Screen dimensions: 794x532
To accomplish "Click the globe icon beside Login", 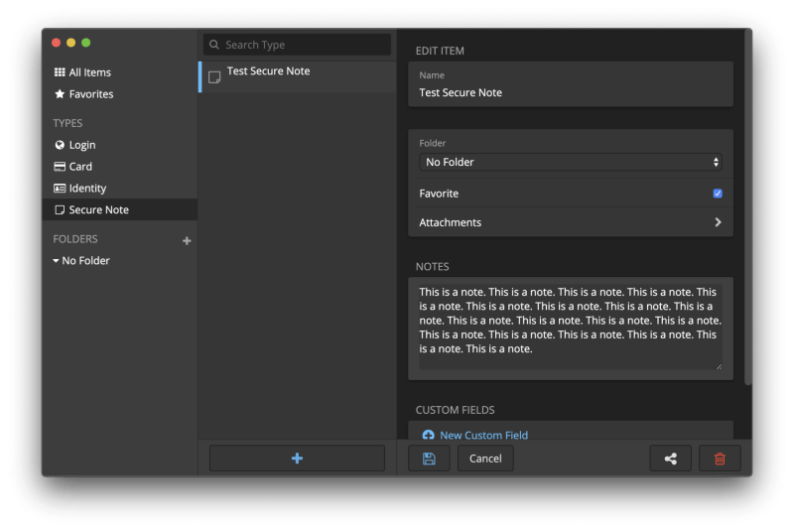I will tap(60, 145).
